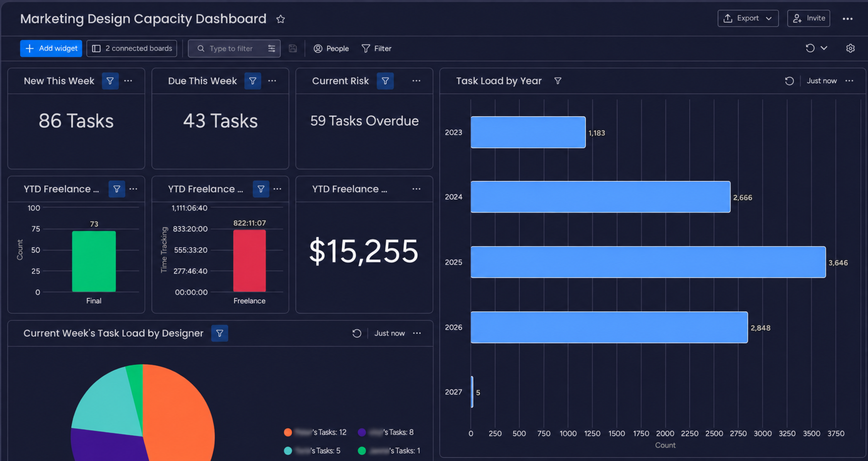Click the orange slice of the designer pie chart
This screenshot has height=461, width=868.
[x=179, y=414]
